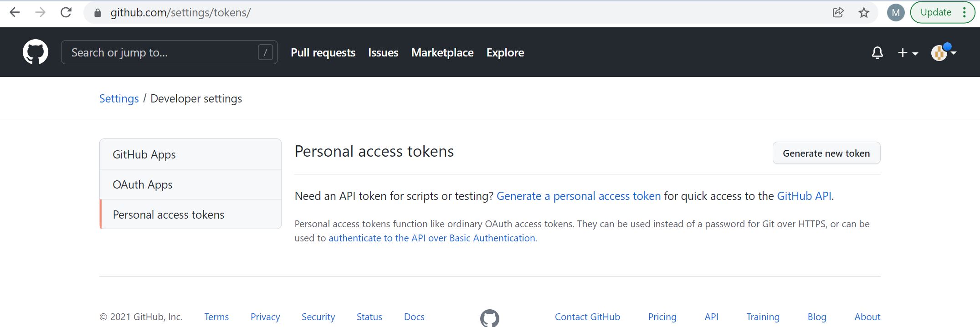Image resolution: width=980 pixels, height=327 pixels.
Task: Select OAuth Apps in sidebar
Action: point(190,184)
